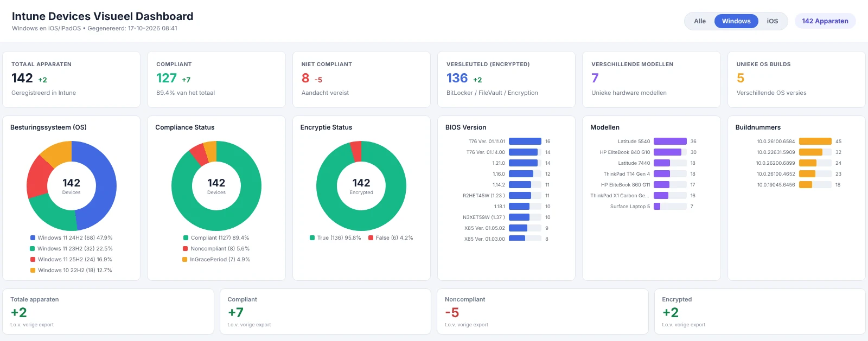
Task: Click the 136 value in Versleuteld card
Action: tap(457, 78)
